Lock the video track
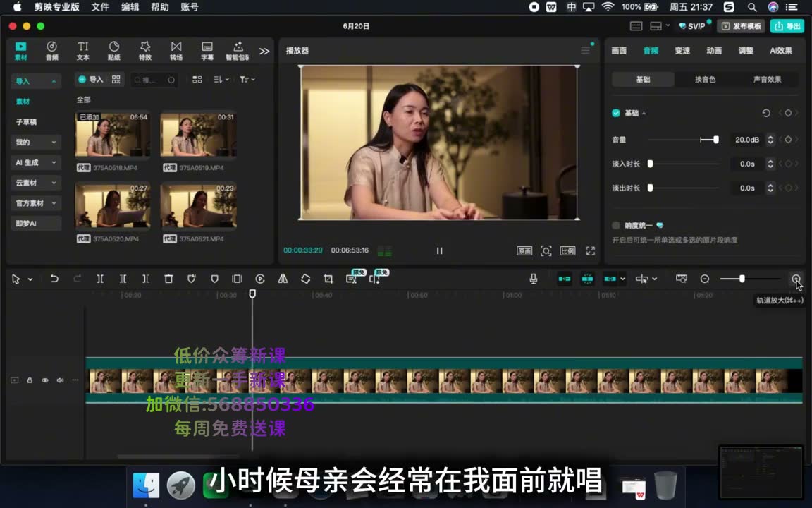 (x=30, y=380)
